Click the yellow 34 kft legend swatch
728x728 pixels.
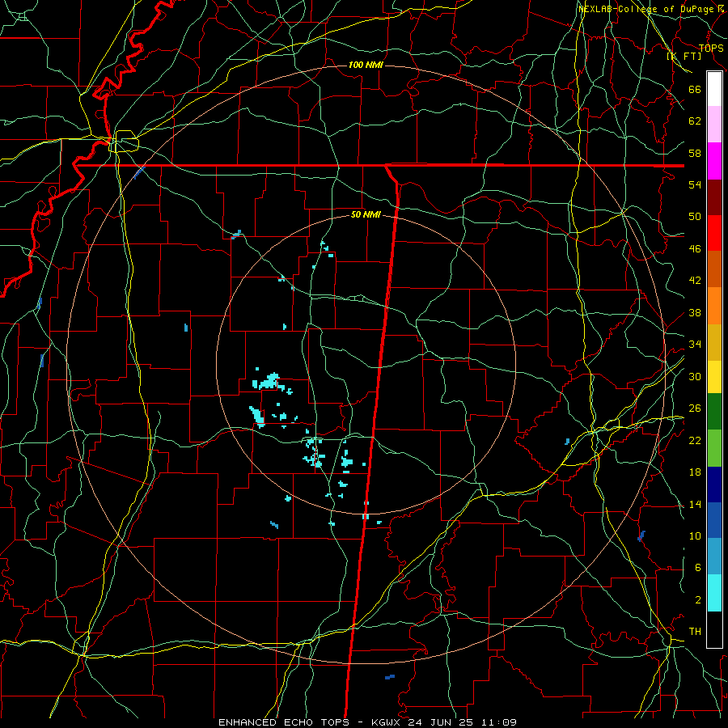[x=714, y=376]
